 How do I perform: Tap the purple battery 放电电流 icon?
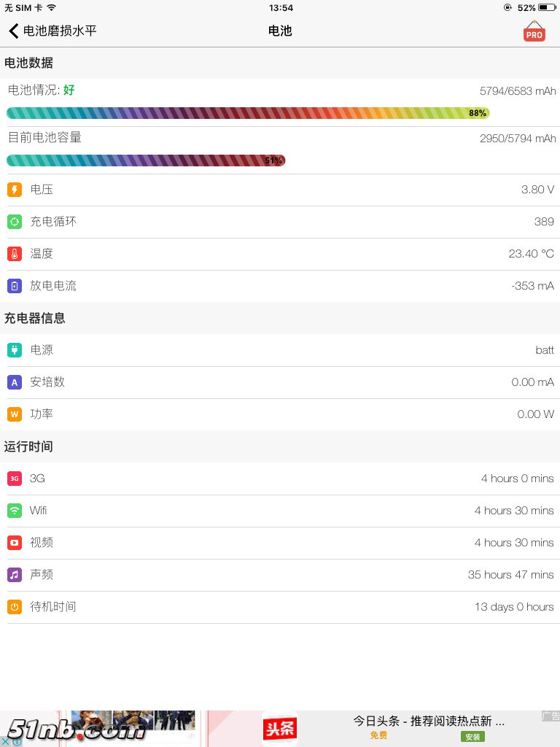tap(15, 286)
